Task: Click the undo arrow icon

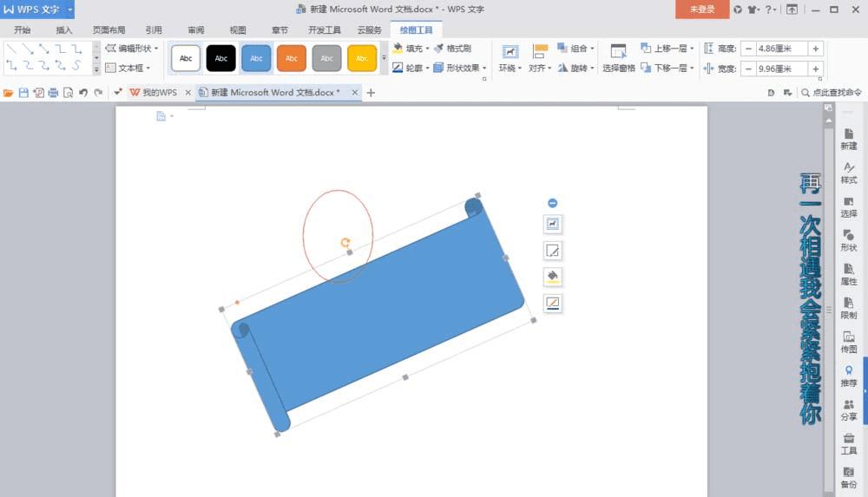Action: point(83,93)
